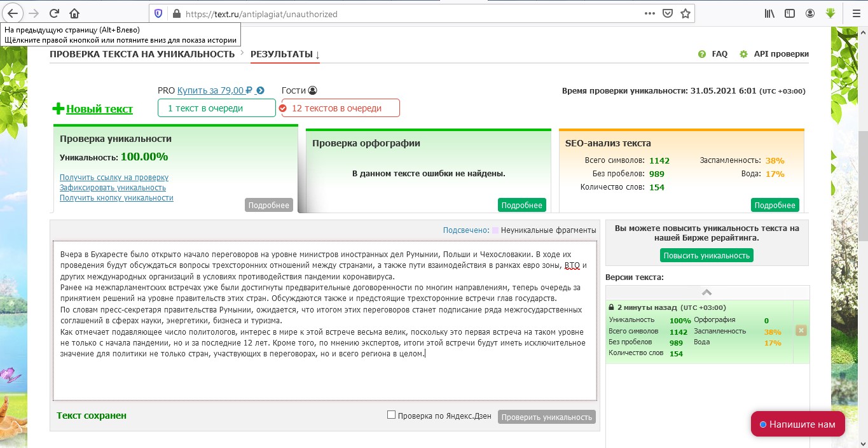Click the PRO queue box '1 текст в очереди'
The width and height of the screenshot is (868, 448).
tap(217, 108)
